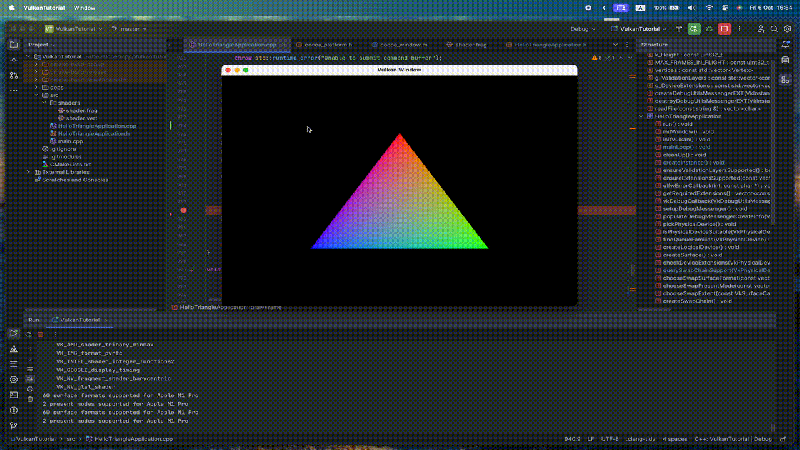
Task: Open the Apple menu
Action: point(12,8)
